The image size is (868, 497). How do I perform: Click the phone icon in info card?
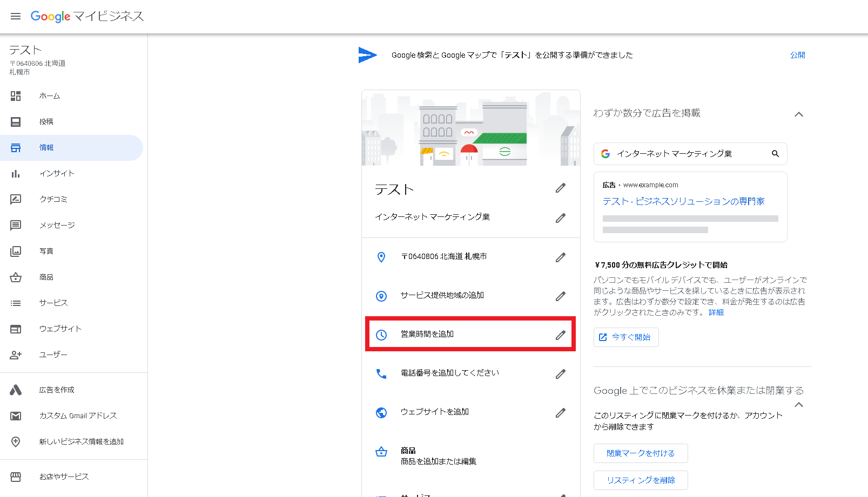coord(381,374)
